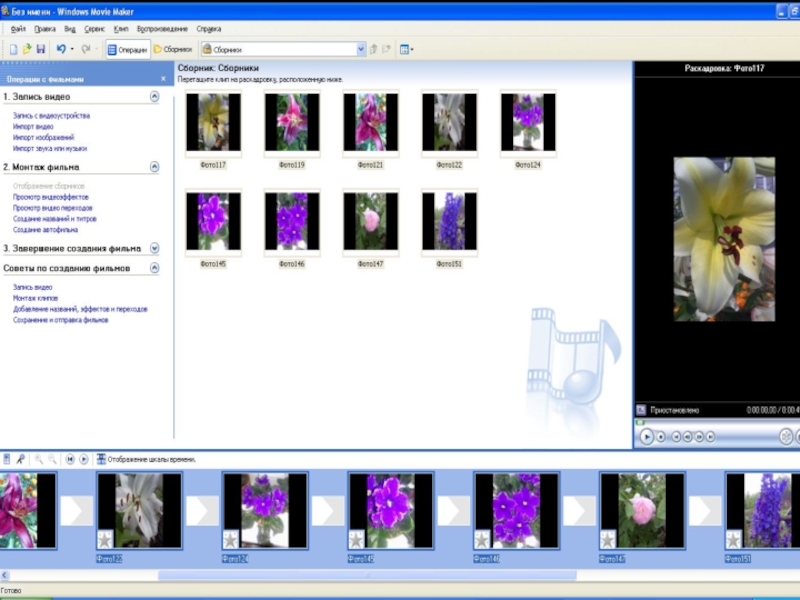Click the Просмотр видеоэффектов link
This screenshot has width=800, height=600.
click(51, 197)
